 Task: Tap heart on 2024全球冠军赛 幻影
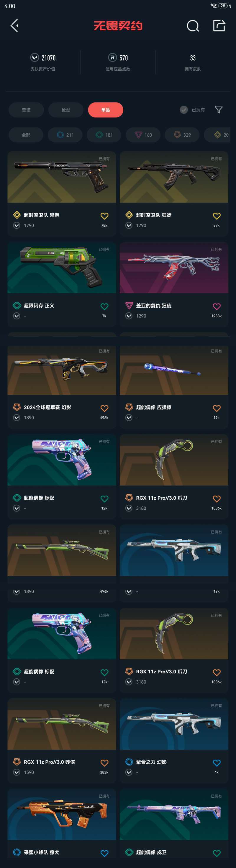click(x=104, y=408)
